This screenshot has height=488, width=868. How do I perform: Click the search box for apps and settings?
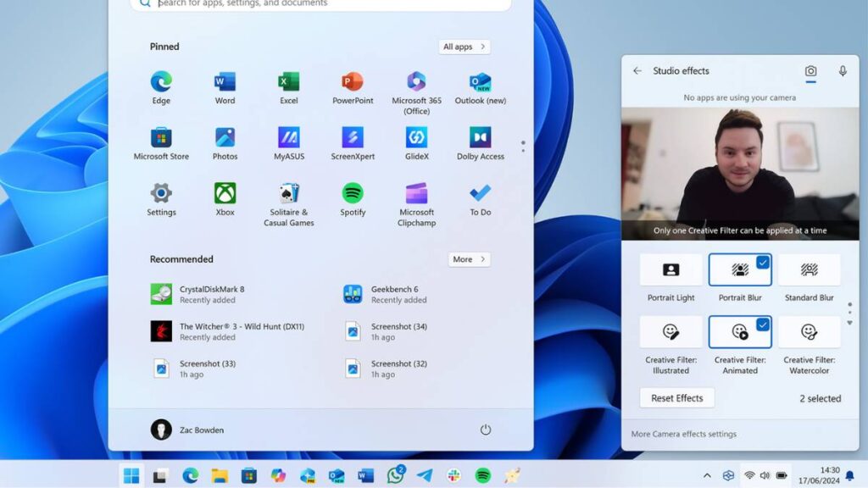[x=322, y=3]
